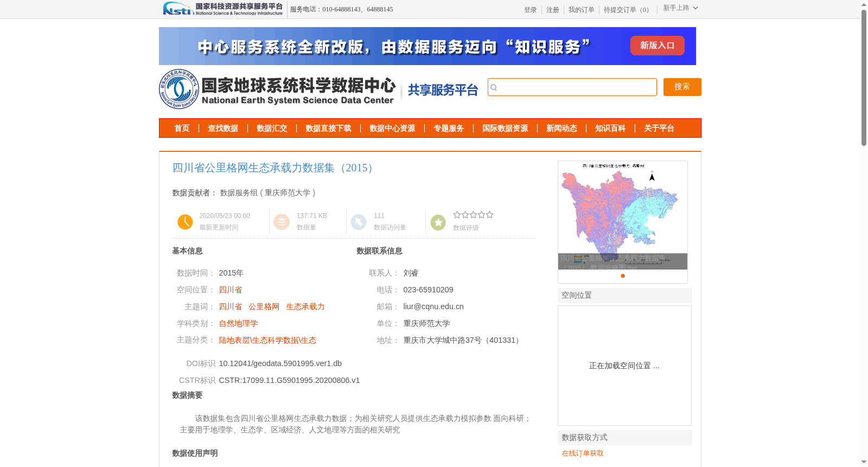Click the 公里格网 keyword link
The height and width of the screenshot is (467, 868).
(264, 306)
